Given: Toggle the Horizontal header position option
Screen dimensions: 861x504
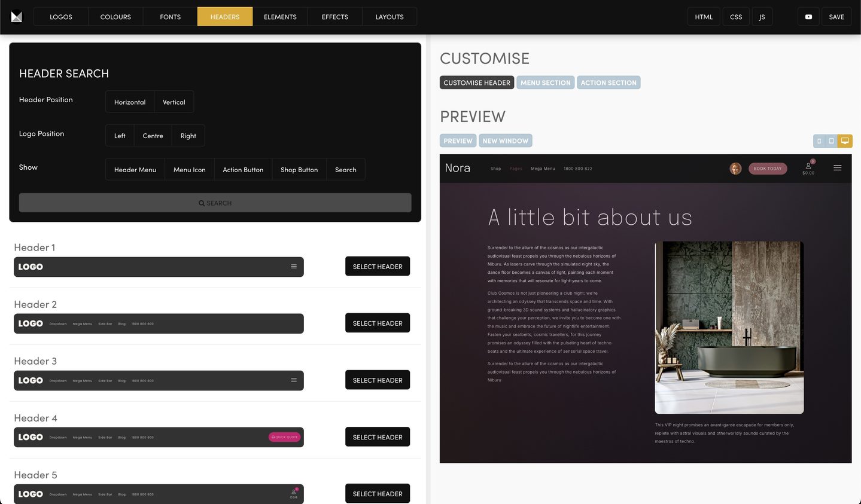Looking at the screenshot, I should 130,102.
